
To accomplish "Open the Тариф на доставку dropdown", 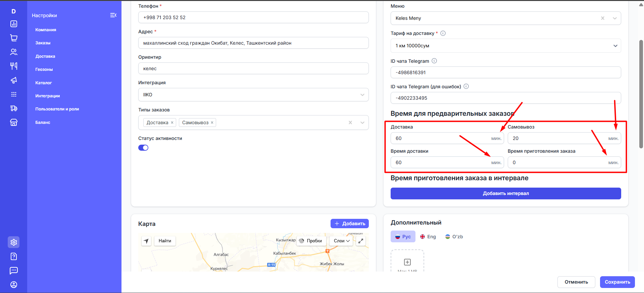I will [x=615, y=46].
